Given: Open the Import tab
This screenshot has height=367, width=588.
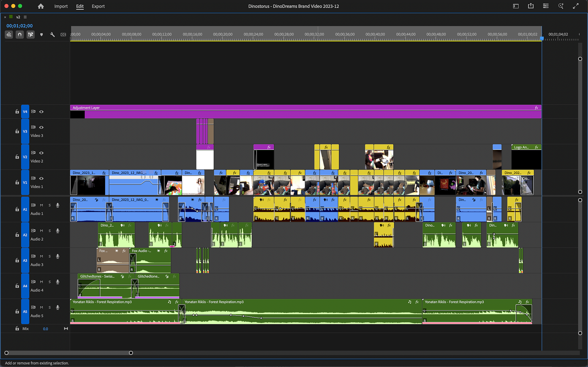Looking at the screenshot, I should point(61,6).
